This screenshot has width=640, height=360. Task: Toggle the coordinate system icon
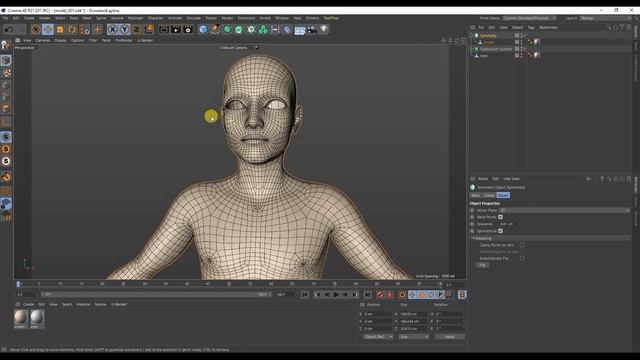tap(149, 29)
